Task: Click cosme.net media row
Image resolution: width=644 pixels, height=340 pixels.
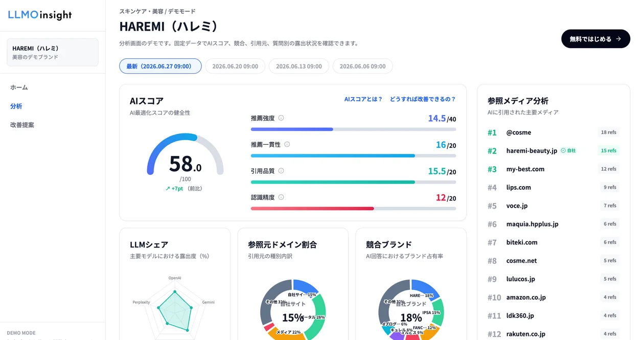Action: point(554,261)
